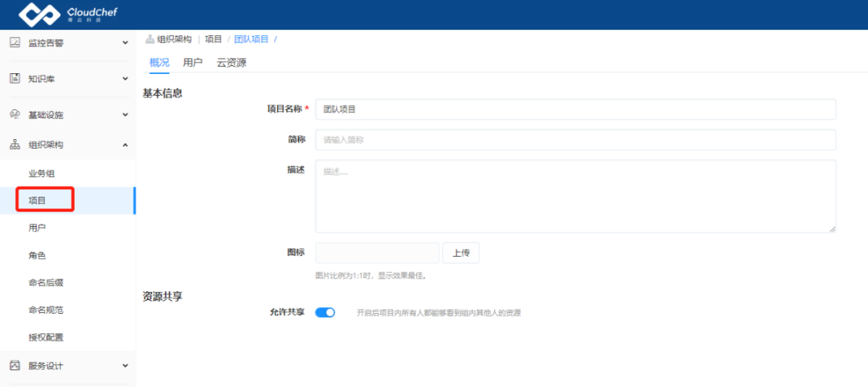Viewport: 868px width, 387px height.
Task: Click the 描述 textarea resize handle
Action: [x=832, y=228]
